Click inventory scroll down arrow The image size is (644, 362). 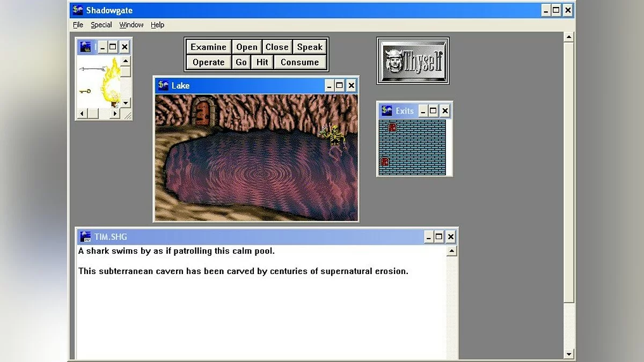(126, 103)
